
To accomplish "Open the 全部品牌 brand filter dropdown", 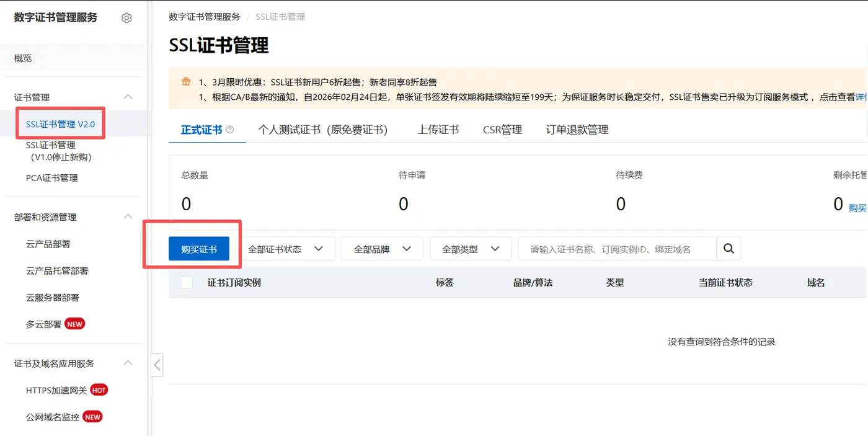I will [382, 248].
